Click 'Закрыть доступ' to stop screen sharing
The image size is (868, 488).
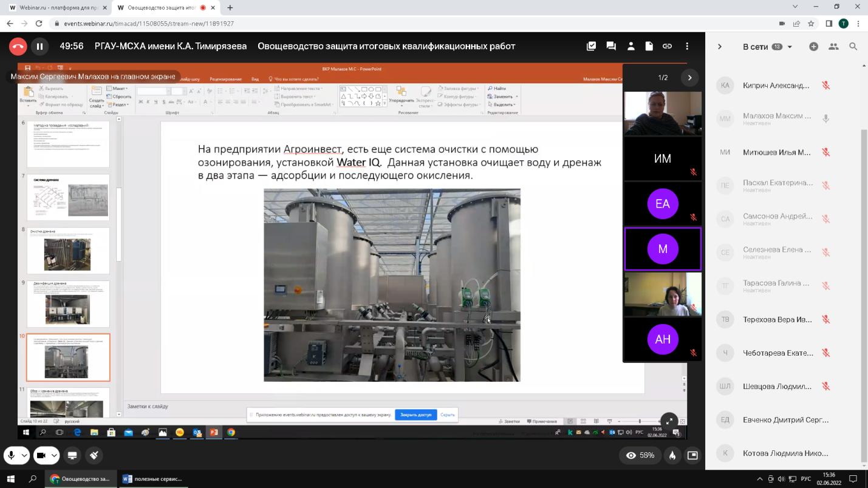click(x=416, y=415)
